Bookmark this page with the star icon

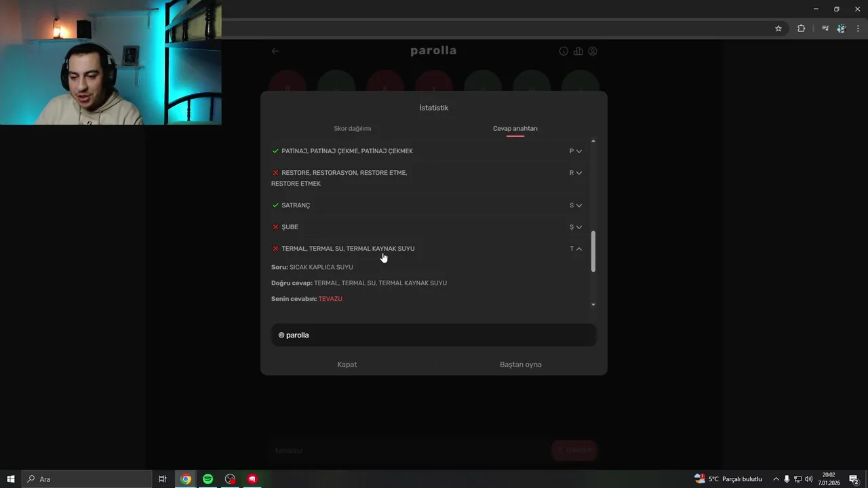pos(778,28)
